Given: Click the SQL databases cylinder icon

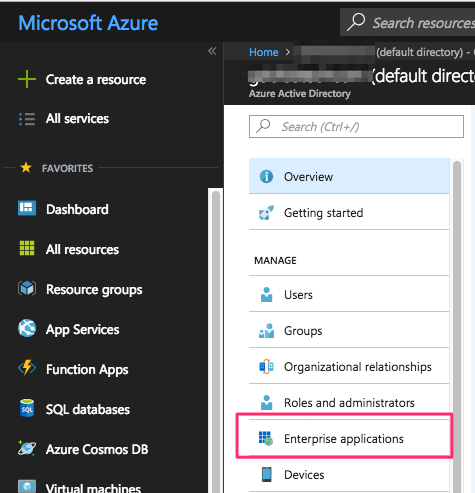Looking at the screenshot, I should click(27, 408).
